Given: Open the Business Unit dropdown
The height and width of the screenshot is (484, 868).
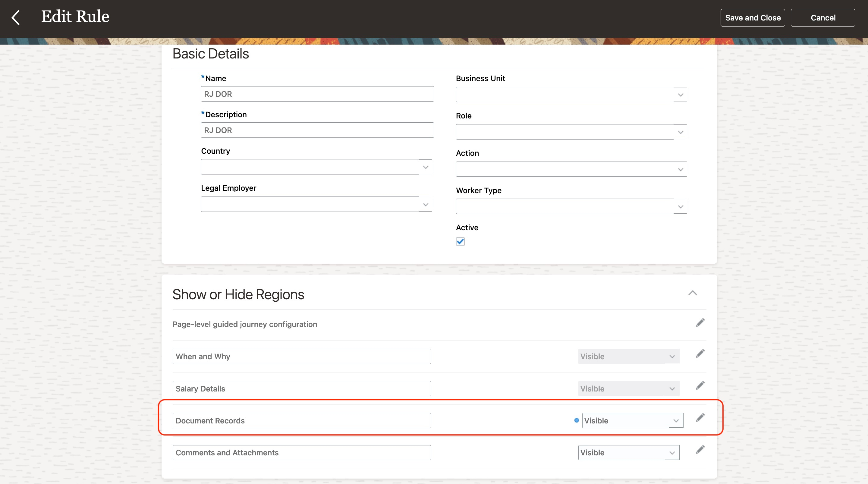Looking at the screenshot, I should click(680, 95).
